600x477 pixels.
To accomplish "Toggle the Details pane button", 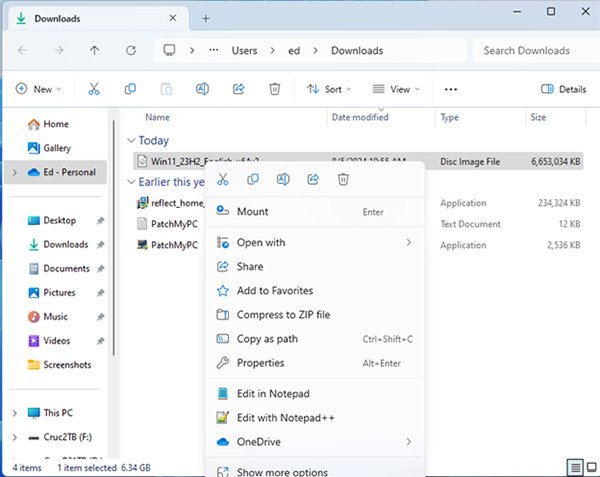I will point(564,89).
